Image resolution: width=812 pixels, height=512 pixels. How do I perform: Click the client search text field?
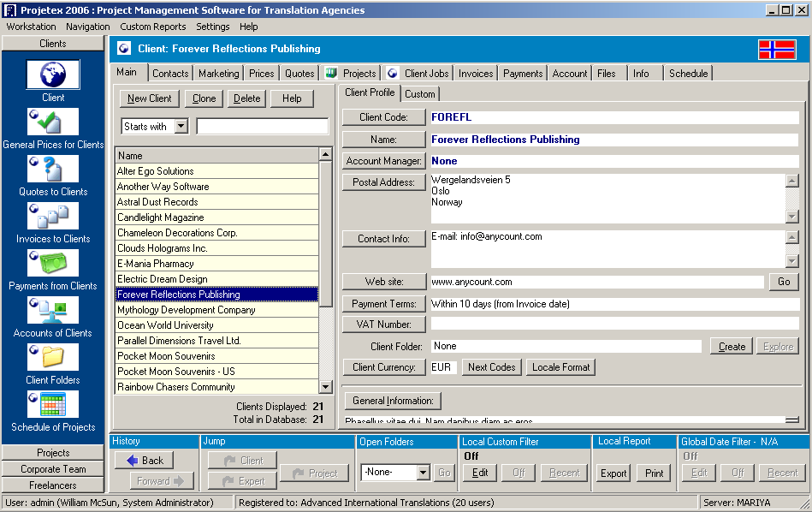(x=262, y=127)
